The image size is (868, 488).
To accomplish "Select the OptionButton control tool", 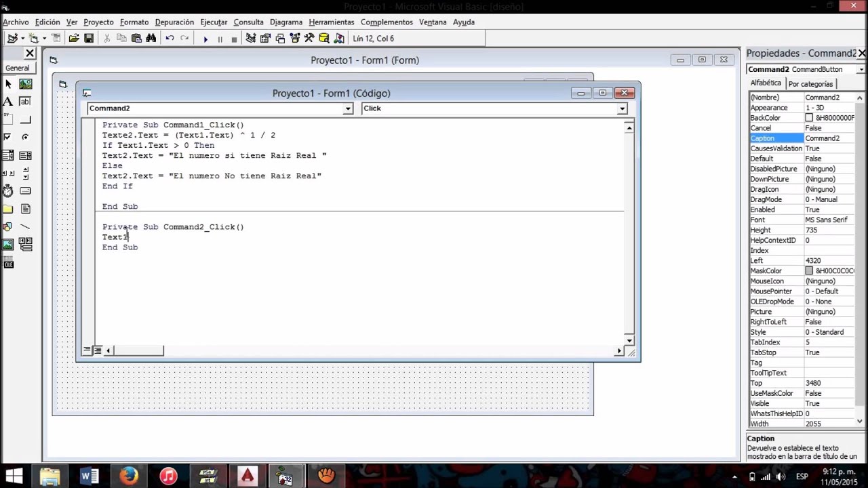I will pos(26,137).
